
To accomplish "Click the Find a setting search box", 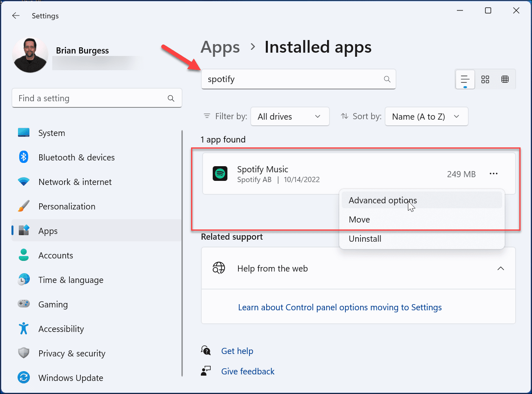I will [97, 98].
